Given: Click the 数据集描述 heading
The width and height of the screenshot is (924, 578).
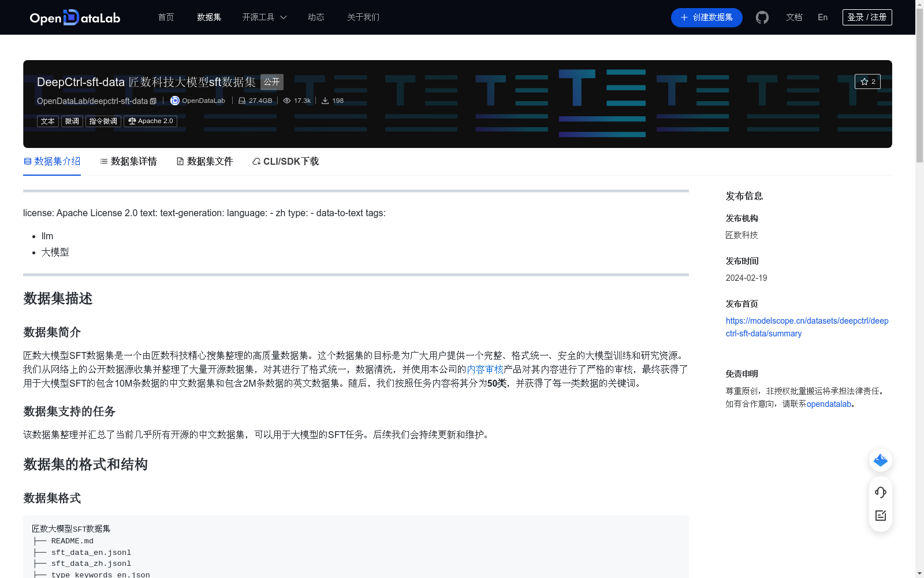Looking at the screenshot, I should (x=58, y=299).
